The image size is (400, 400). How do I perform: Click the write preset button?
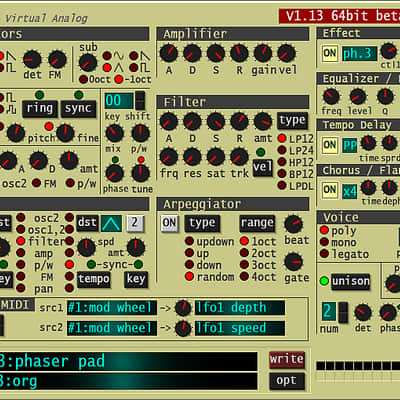(287, 360)
